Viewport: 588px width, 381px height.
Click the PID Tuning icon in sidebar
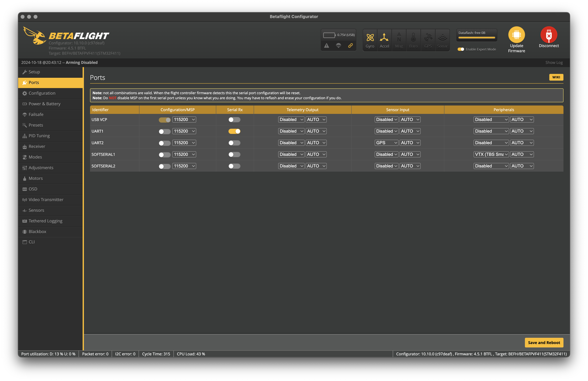click(x=25, y=136)
